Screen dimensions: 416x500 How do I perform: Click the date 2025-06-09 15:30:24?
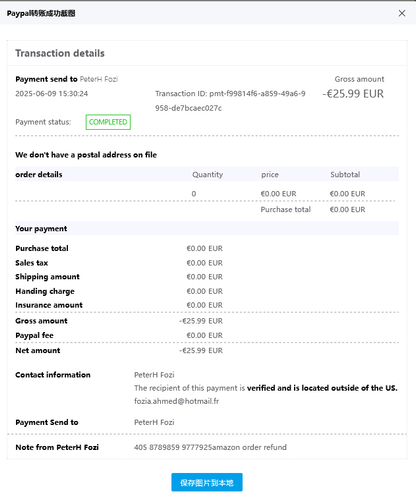[x=52, y=94]
